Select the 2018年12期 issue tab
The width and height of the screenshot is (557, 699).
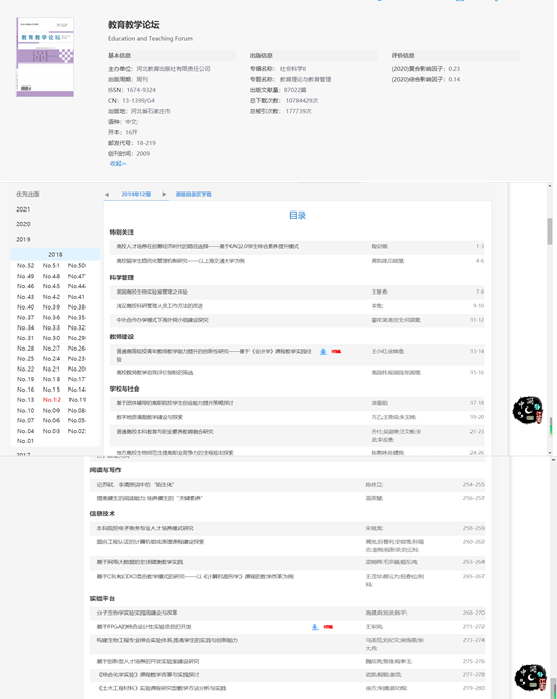tap(136, 194)
